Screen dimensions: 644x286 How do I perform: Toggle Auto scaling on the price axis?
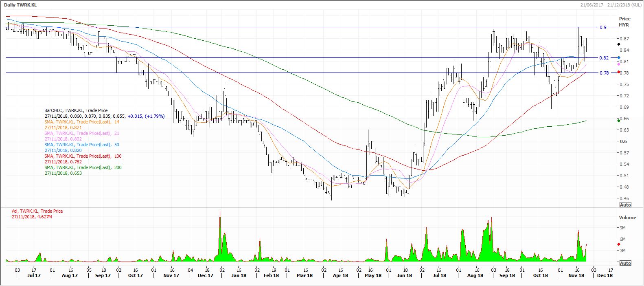625,205
